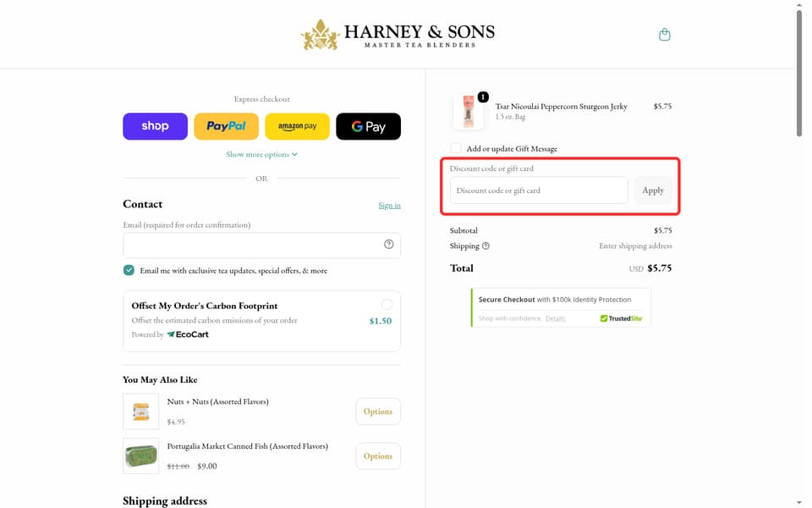812x508 pixels.
Task: Pay with Google Pay button
Action: pos(368,126)
